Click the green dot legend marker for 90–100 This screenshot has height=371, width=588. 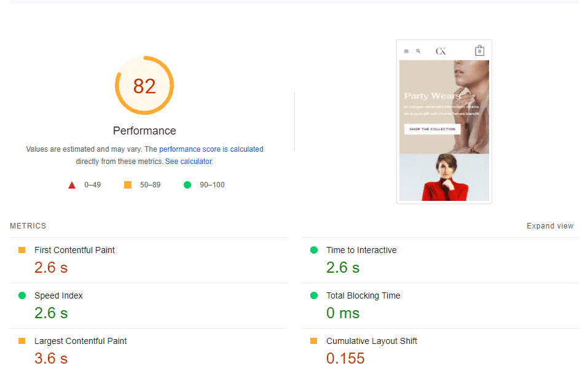tap(187, 184)
